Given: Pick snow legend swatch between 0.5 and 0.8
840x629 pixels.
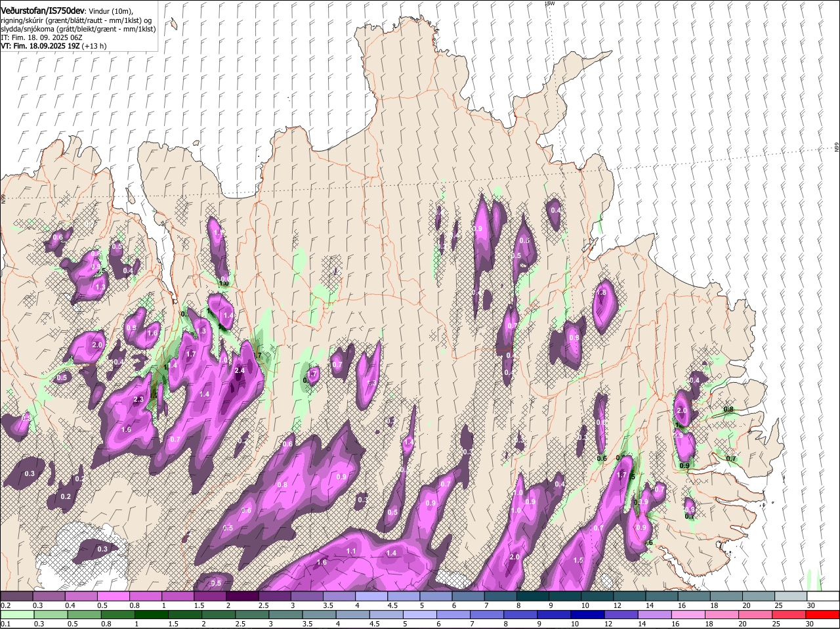Looking at the screenshot, I should [x=113, y=596].
